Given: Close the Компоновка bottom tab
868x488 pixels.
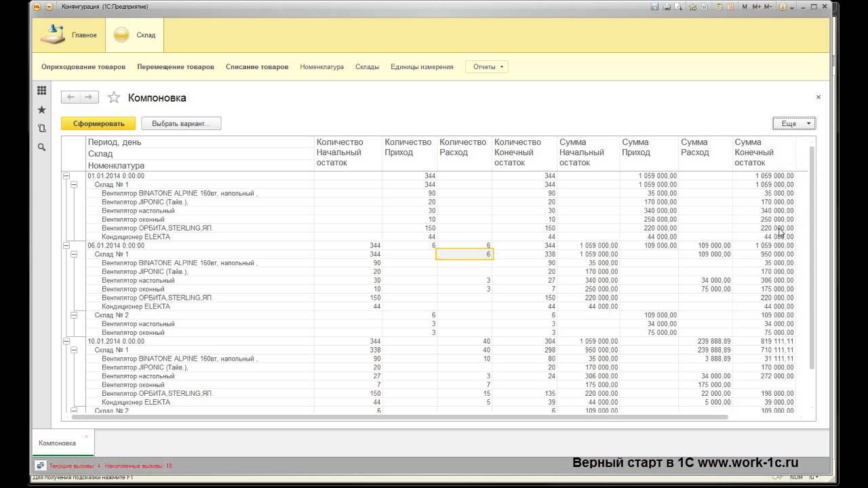Looking at the screenshot, I should click(x=86, y=436).
